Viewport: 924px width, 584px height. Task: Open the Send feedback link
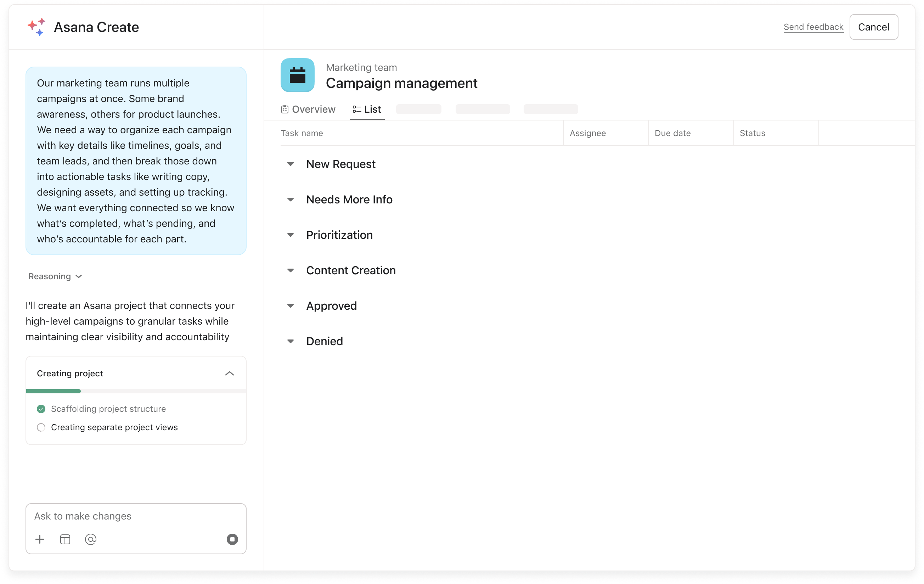pos(813,27)
